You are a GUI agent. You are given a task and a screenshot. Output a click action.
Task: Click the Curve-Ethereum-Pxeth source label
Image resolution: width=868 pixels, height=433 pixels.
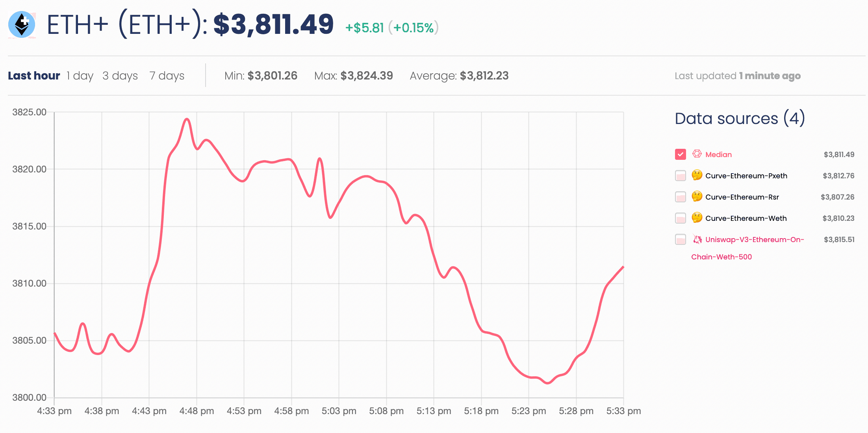(x=746, y=176)
